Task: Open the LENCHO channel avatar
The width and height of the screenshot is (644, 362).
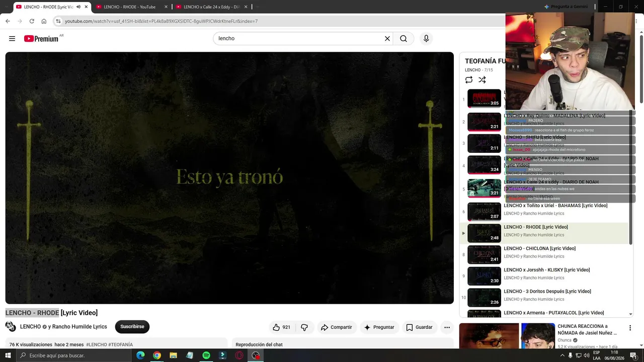Action: (x=11, y=327)
